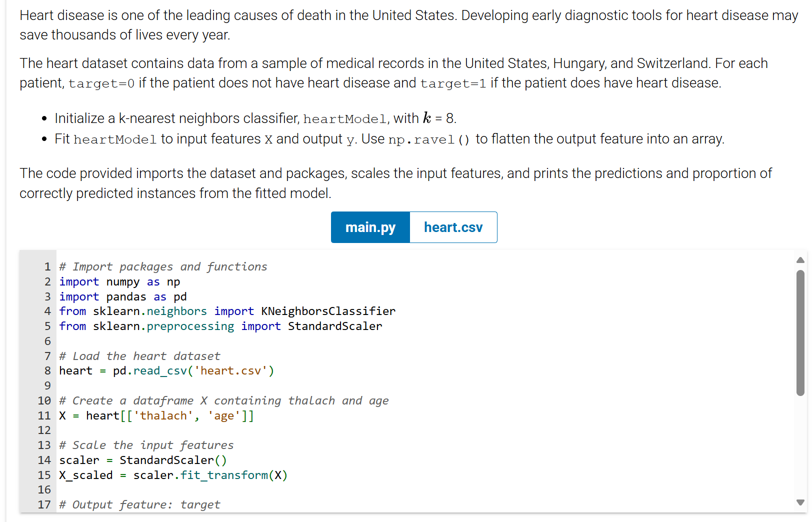The width and height of the screenshot is (812, 522).
Task: Open the heart.csv tab
Action: coord(453,227)
